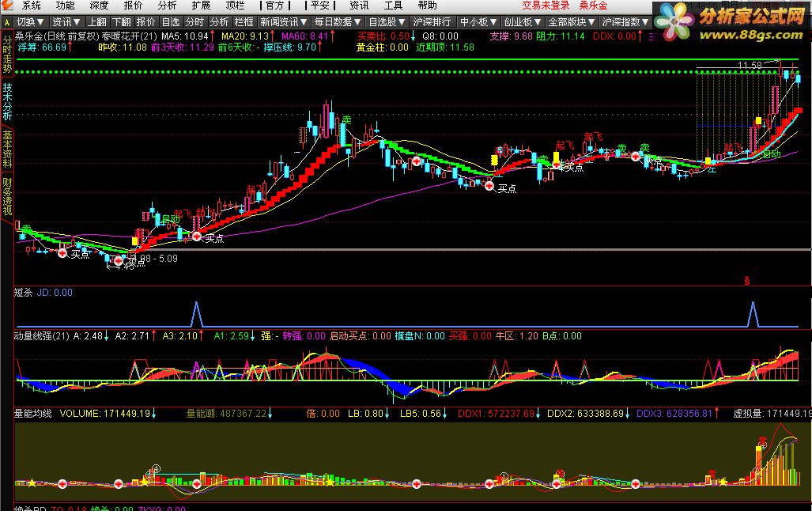Click the 栏框 toolbar button
Image resolution: width=812 pixels, height=511 pixels.
(x=244, y=22)
